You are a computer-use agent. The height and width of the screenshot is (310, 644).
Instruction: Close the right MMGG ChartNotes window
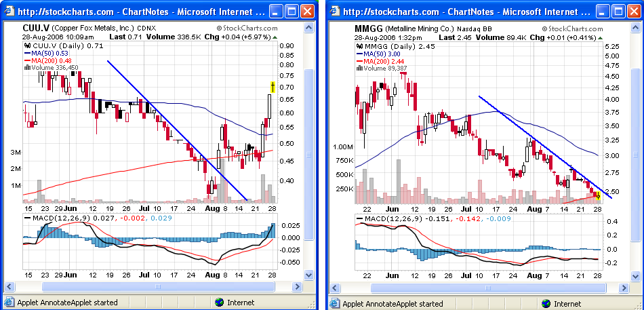click(633, 11)
